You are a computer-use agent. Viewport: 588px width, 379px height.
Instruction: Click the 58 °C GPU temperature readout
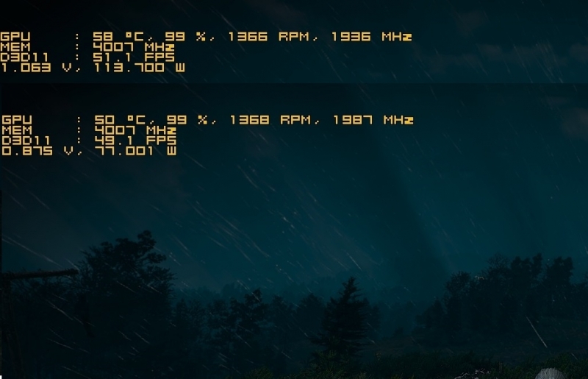point(118,37)
